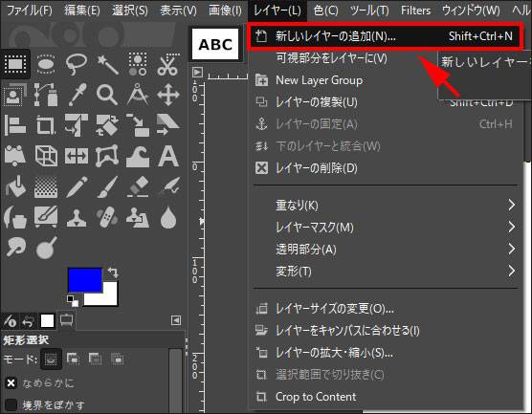Choose 新しいレイヤーの追加(N)... menu entry

(386, 36)
